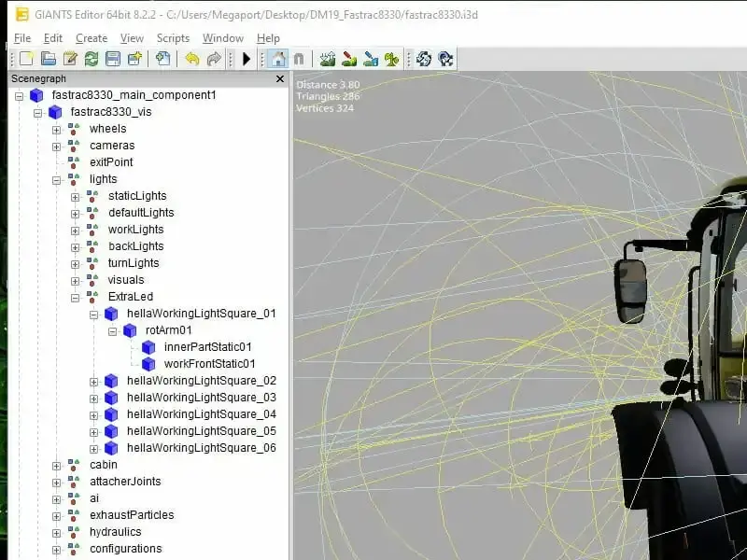Open the File menu
Image resolution: width=747 pixels, height=560 pixels.
(x=22, y=38)
